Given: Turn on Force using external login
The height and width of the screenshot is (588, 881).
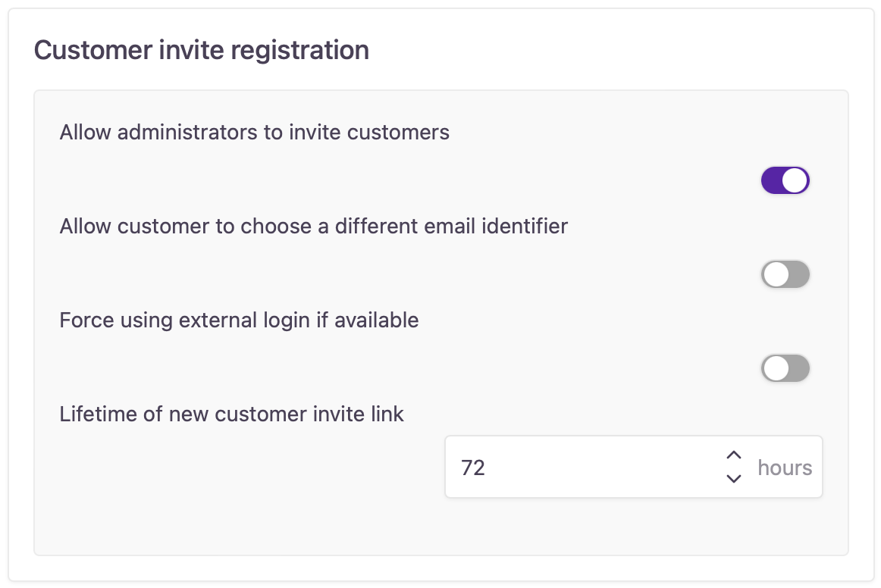Looking at the screenshot, I should click(785, 369).
